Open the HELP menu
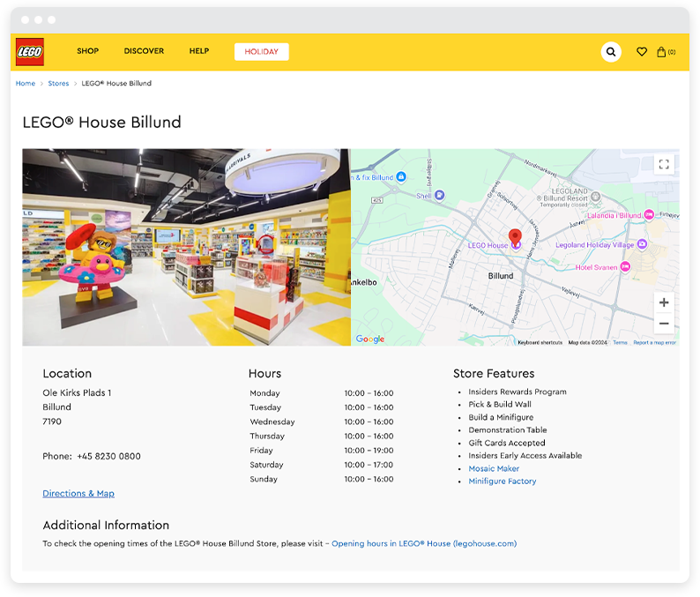The height and width of the screenshot is (597, 700). [x=199, y=51]
